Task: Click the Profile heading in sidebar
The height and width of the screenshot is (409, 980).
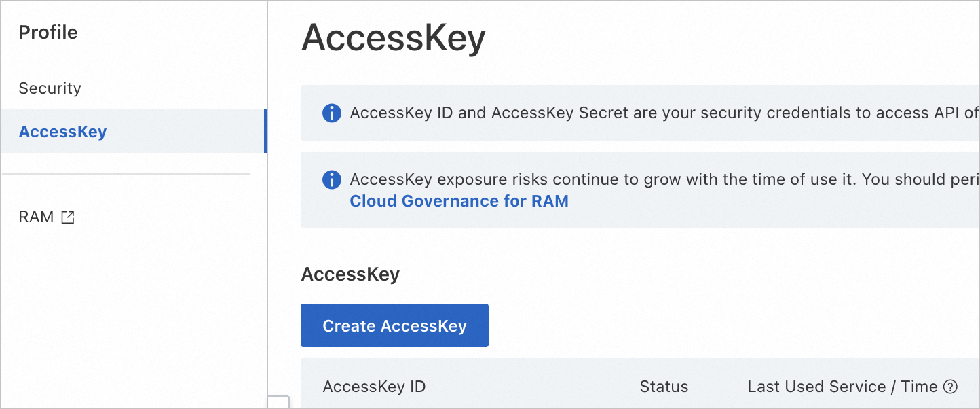Action: [48, 33]
